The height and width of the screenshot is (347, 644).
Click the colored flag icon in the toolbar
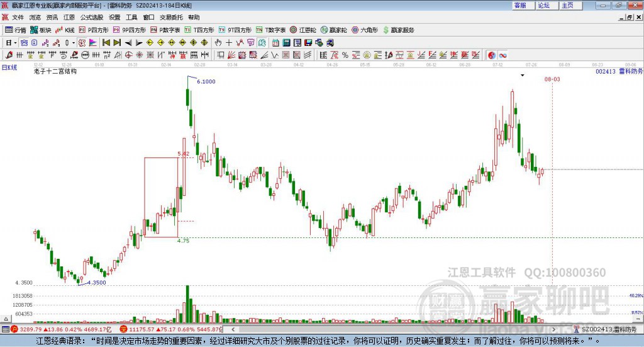[x=93, y=43]
